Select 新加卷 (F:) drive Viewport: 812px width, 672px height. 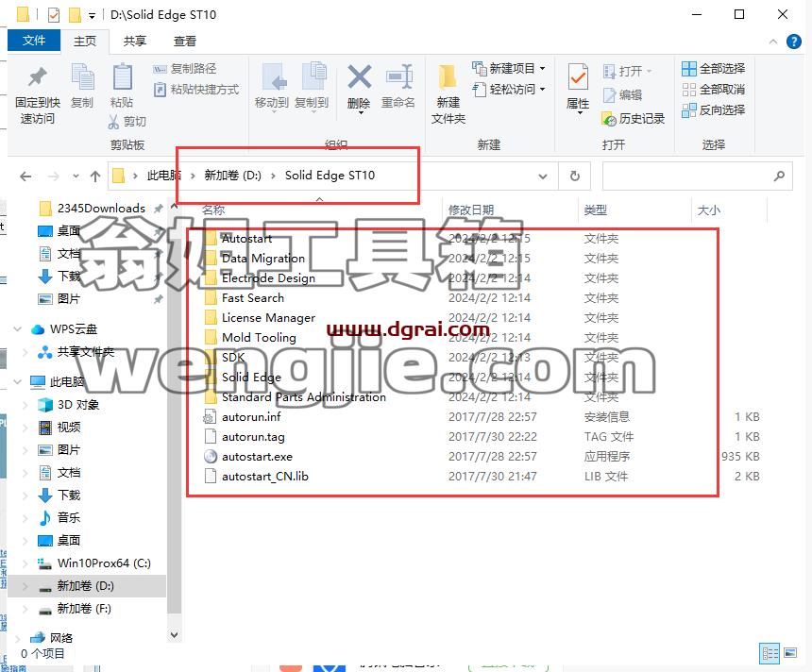84,609
